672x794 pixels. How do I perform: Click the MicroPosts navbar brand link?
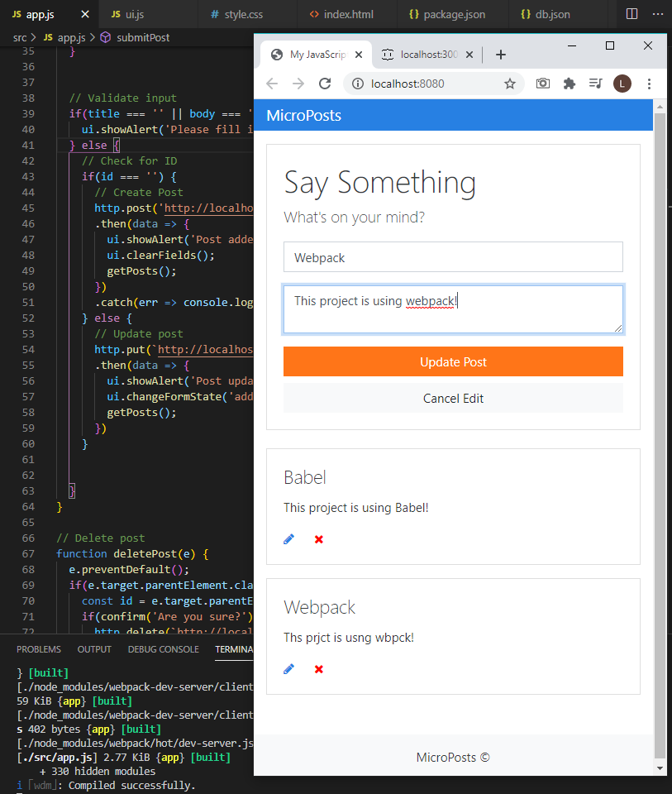pyautogui.click(x=303, y=116)
